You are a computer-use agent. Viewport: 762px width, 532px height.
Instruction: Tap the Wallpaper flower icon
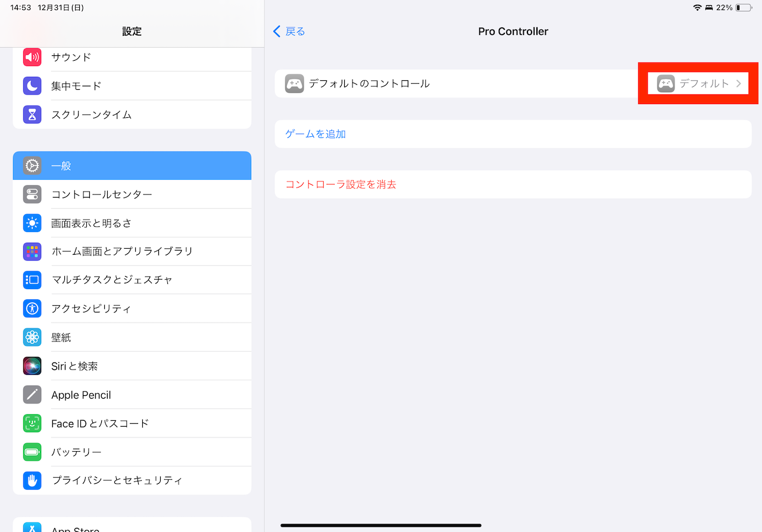click(x=32, y=337)
